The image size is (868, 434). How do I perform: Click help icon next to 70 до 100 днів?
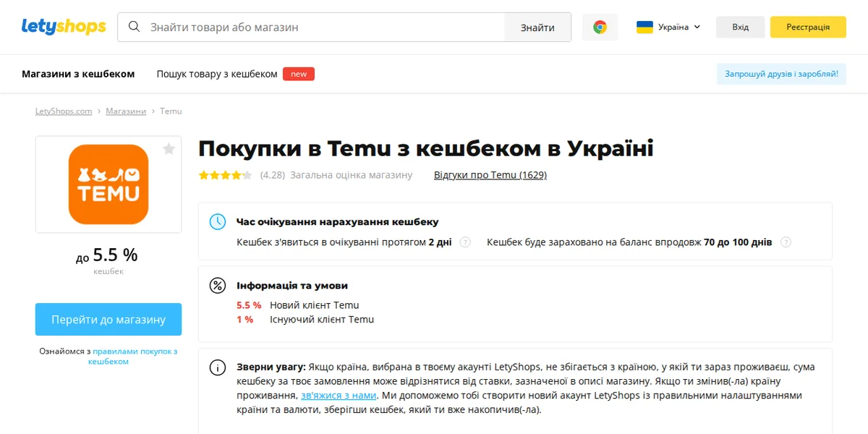[786, 242]
